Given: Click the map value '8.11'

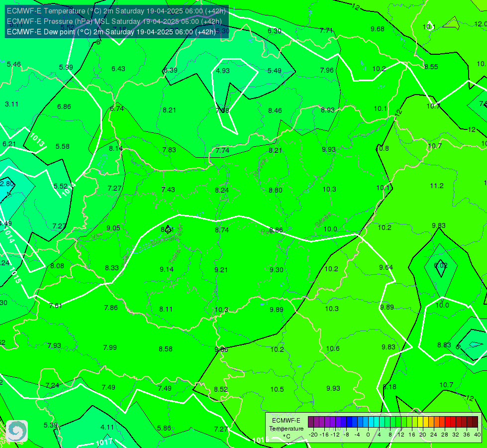Looking at the screenshot, I should 166,309.
